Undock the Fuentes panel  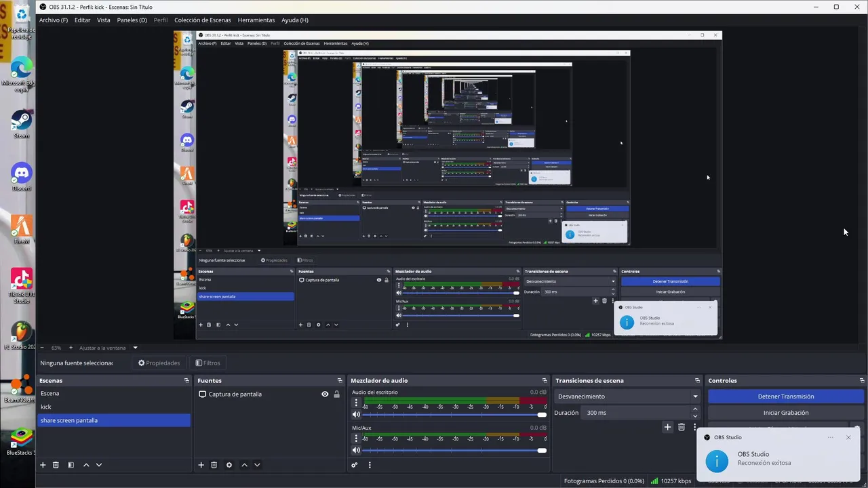pos(340,381)
